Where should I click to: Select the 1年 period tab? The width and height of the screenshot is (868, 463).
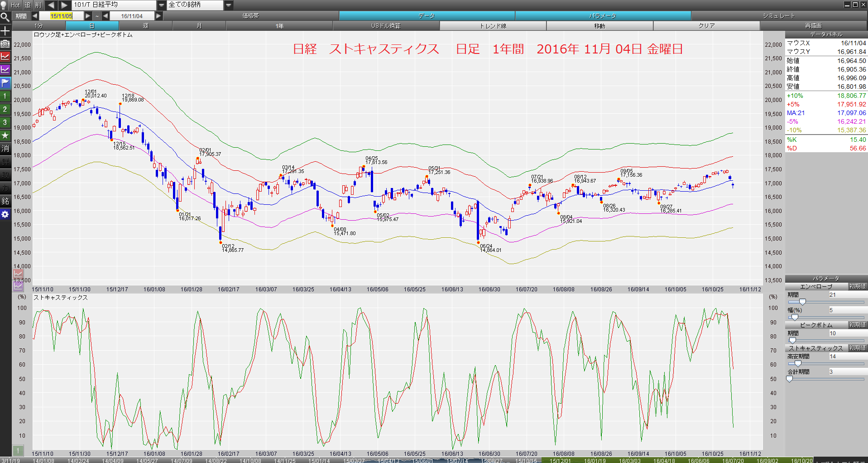(279, 26)
